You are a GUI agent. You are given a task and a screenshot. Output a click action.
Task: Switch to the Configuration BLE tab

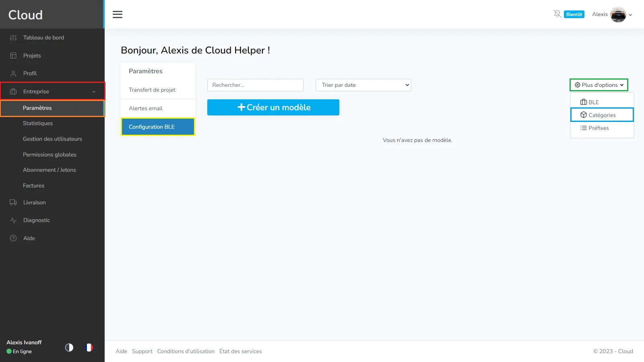click(157, 127)
